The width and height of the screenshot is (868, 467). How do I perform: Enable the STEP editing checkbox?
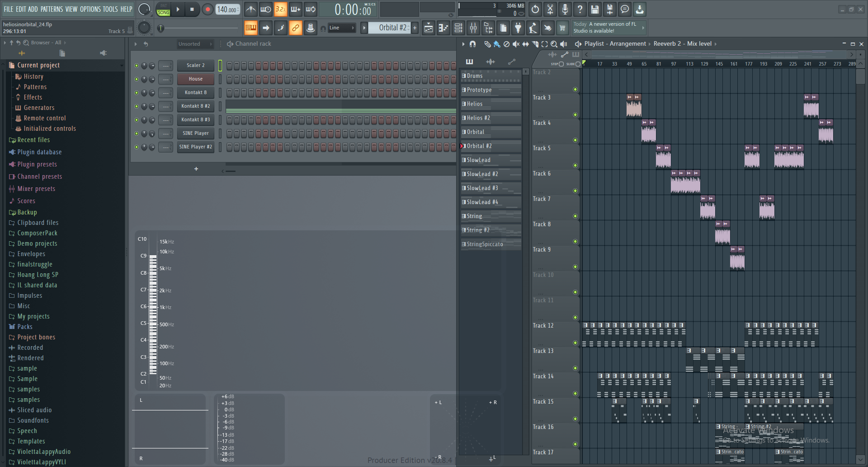pyautogui.click(x=561, y=64)
